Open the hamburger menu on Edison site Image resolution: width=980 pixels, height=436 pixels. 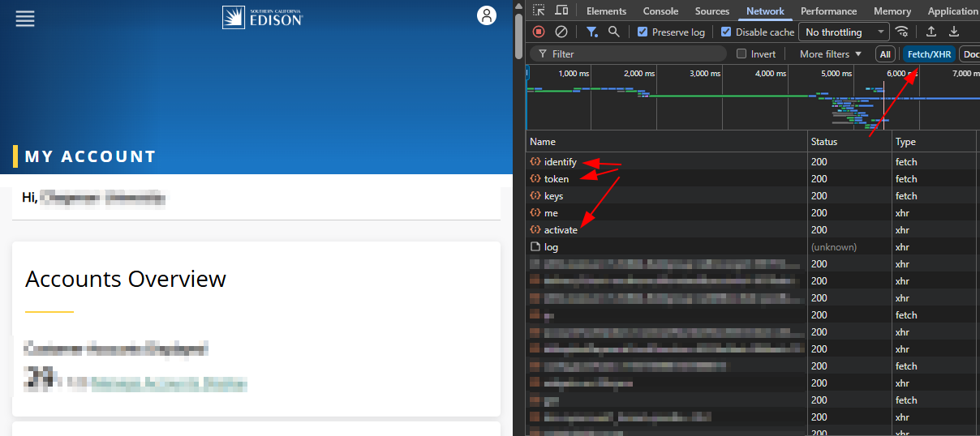coord(25,19)
